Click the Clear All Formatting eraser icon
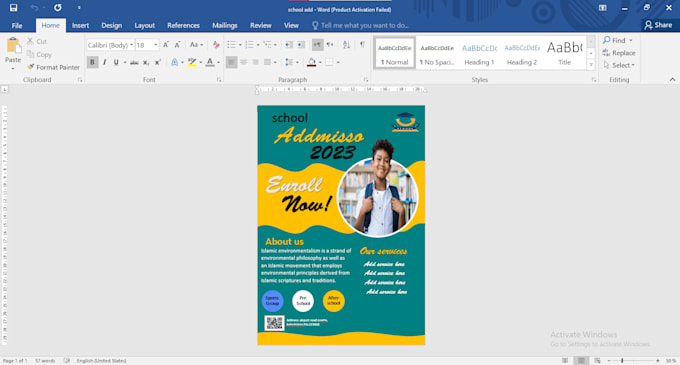Viewport: 680px width, 365px height. [216, 45]
